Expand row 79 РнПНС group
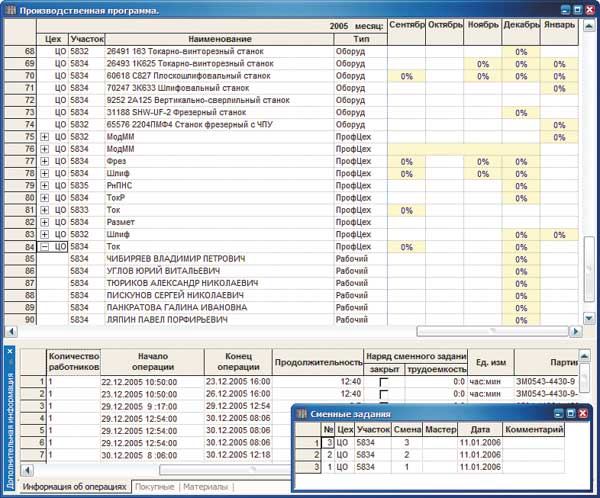Viewport: 600px width, 498px height. (x=44, y=186)
